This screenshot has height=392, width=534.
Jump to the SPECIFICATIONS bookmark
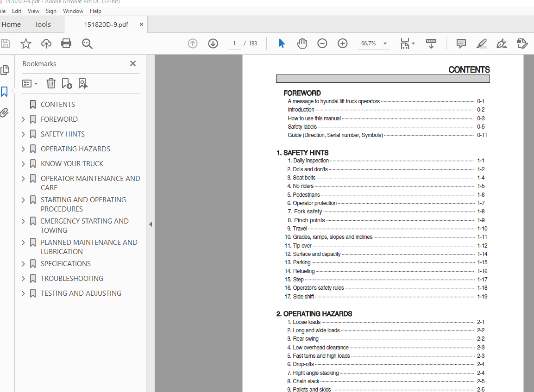(66, 264)
